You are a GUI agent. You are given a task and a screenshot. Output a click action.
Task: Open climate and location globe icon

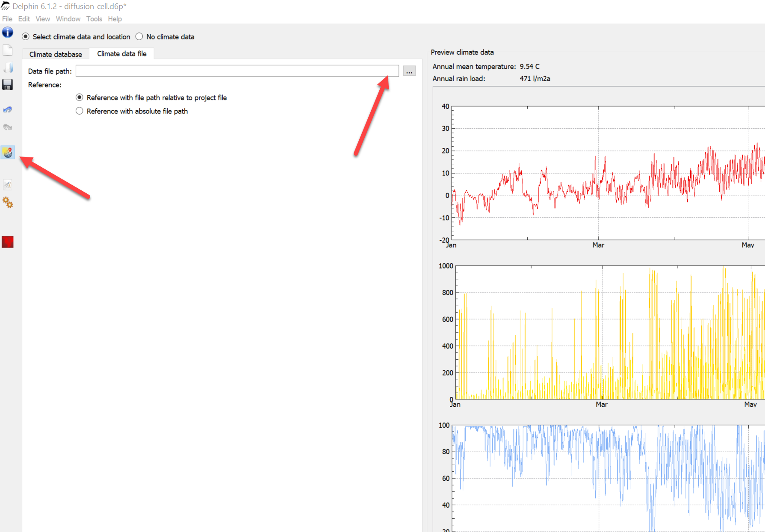[x=8, y=152]
